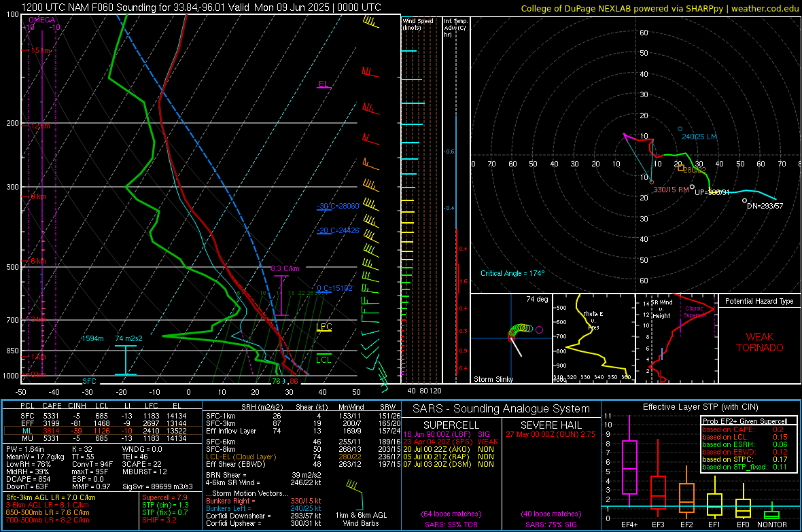Select the EFF parcel row
The width and height of the screenshot is (802, 532).
[103, 423]
